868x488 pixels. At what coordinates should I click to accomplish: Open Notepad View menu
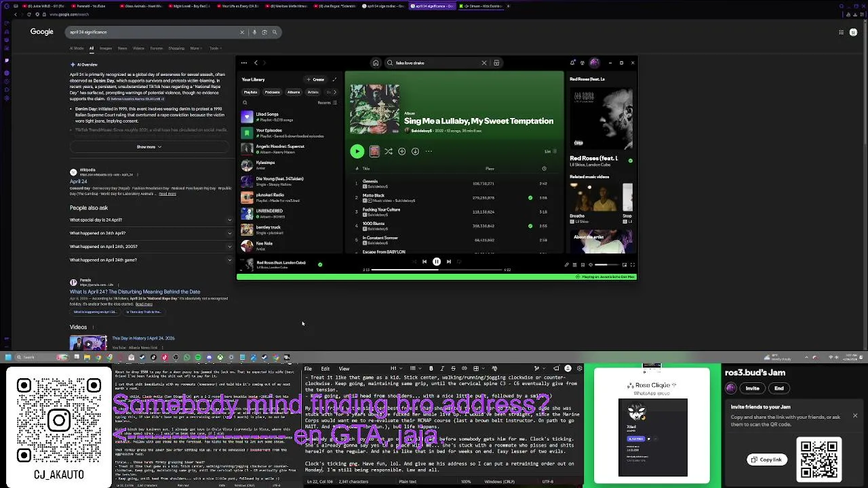(x=344, y=369)
